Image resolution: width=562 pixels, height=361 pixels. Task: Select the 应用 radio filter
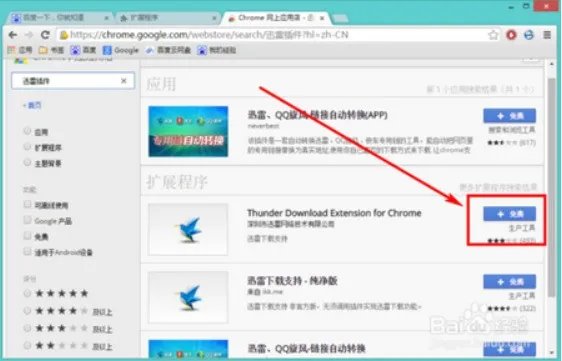click(27, 131)
